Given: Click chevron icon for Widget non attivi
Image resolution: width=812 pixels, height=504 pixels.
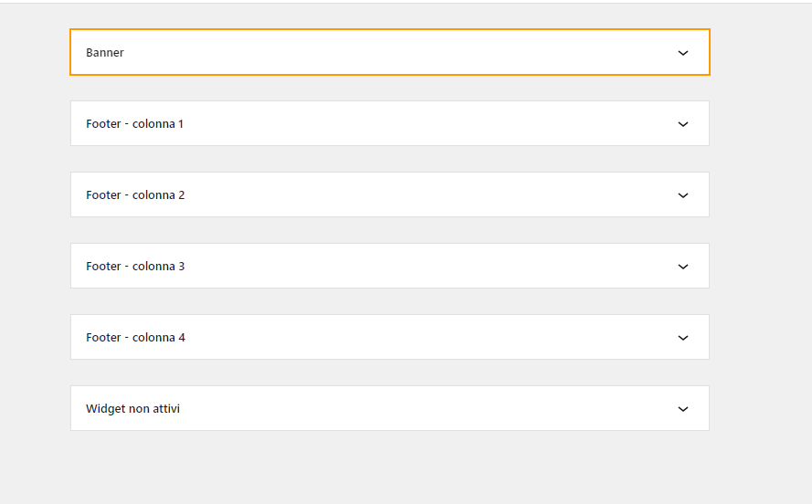Looking at the screenshot, I should pyautogui.click(x=683, y=409).
